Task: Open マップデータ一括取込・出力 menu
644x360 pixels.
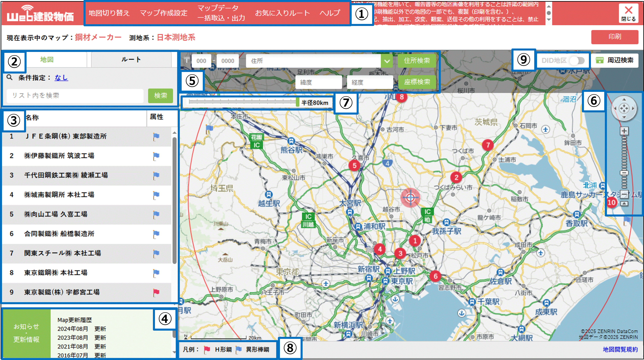Action: tap(221, 13)
